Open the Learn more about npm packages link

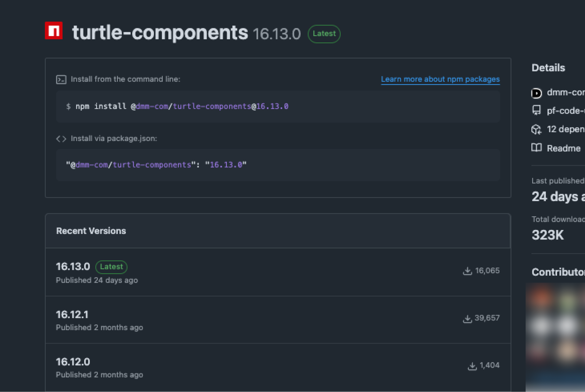tap(440, 79)
